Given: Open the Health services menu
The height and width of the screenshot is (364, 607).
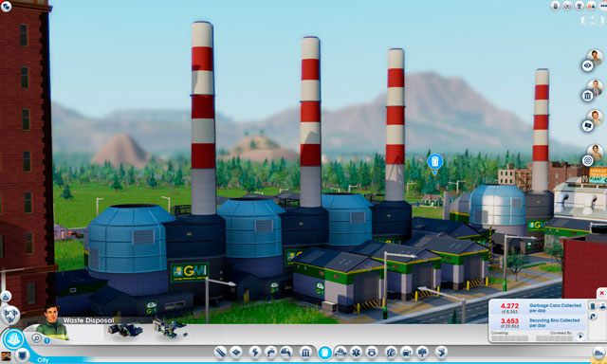Looking at the screenshot, I should coord(356,352).
